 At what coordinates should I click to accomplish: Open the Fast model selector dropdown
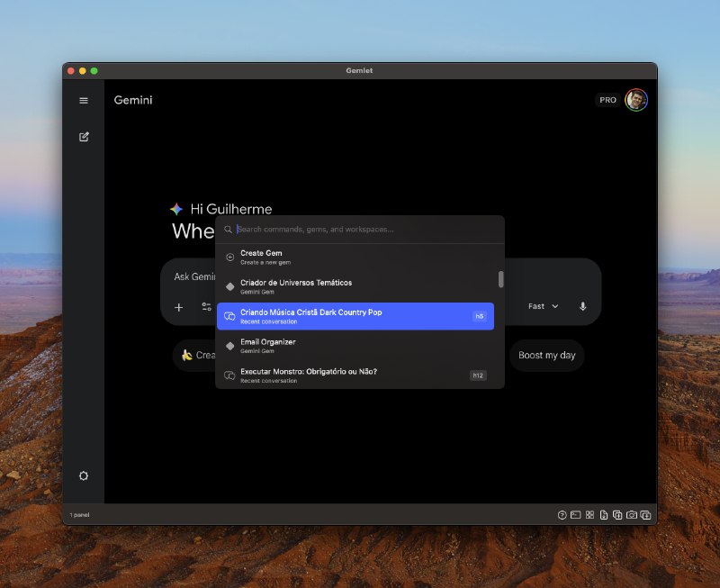pos(541,307)
